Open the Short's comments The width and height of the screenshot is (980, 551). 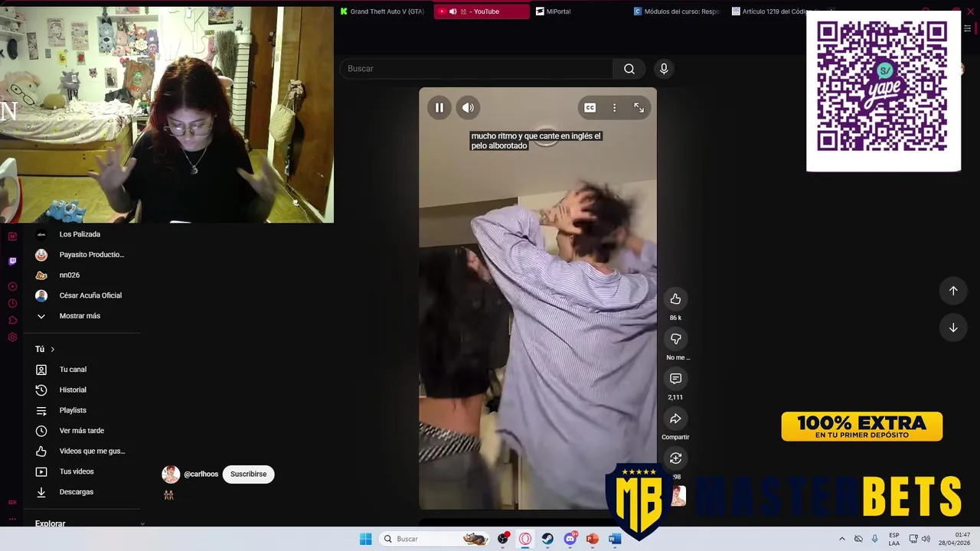coord(675,379)
